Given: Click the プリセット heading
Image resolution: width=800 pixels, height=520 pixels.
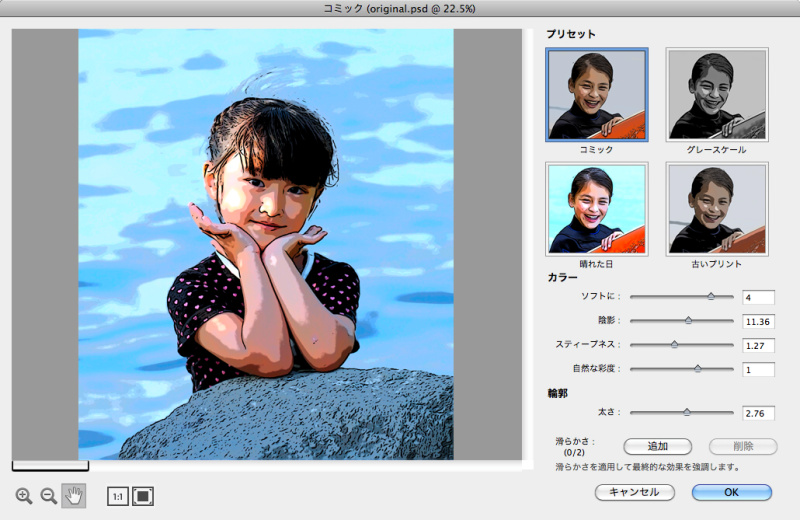Looking at the screenshot, I should tap(571, 34).
